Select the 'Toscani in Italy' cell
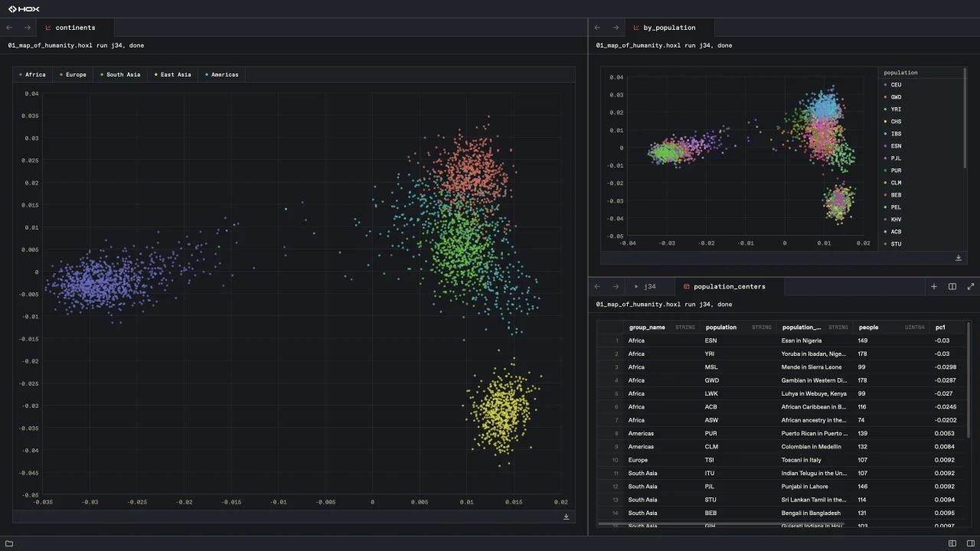980x551 pixels. (815, 460)
